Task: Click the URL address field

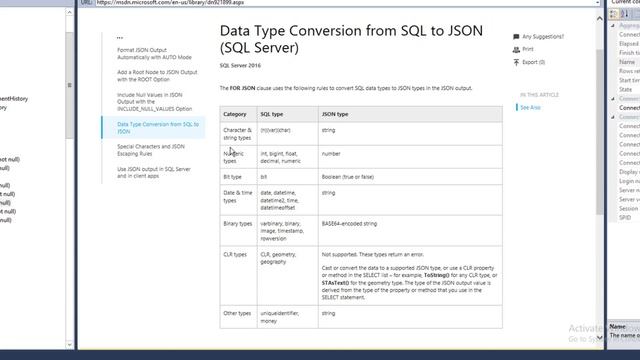Action: pos(344,2)
